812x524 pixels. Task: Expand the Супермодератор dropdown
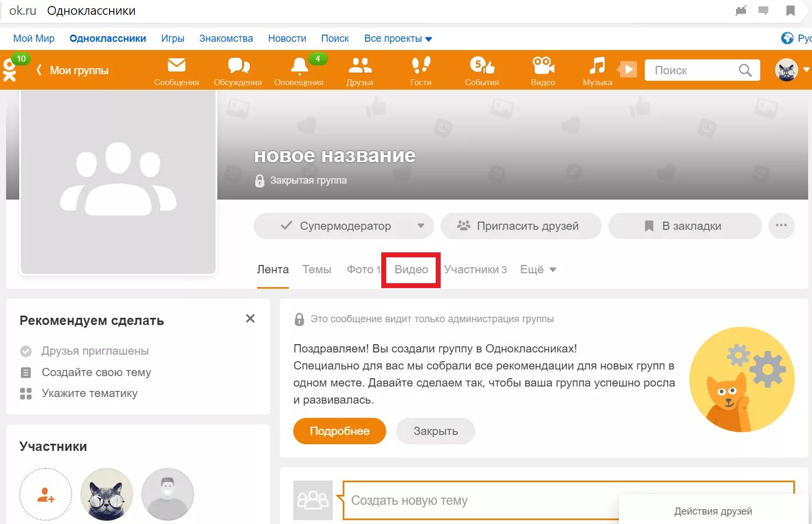[x=421, y=226]
